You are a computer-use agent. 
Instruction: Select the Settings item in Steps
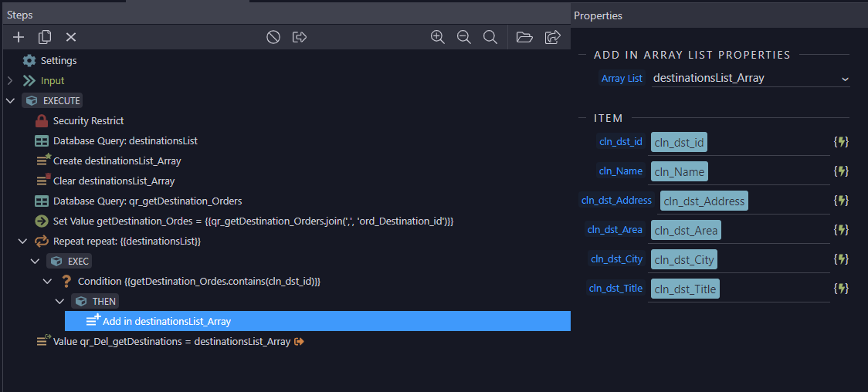49,61
